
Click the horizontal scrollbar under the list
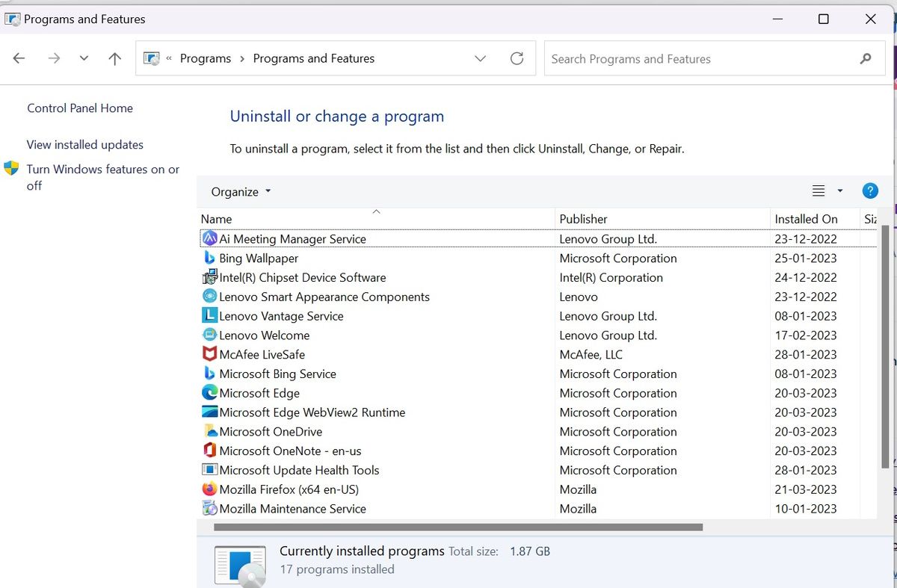point(457,527)
